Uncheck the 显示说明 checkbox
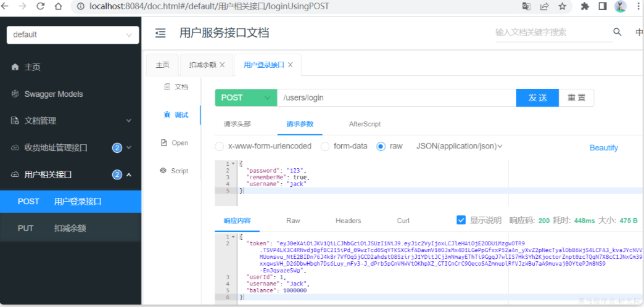Image resolution: width=644 pixels, height=307 pixels. click(x=461, y=220)
